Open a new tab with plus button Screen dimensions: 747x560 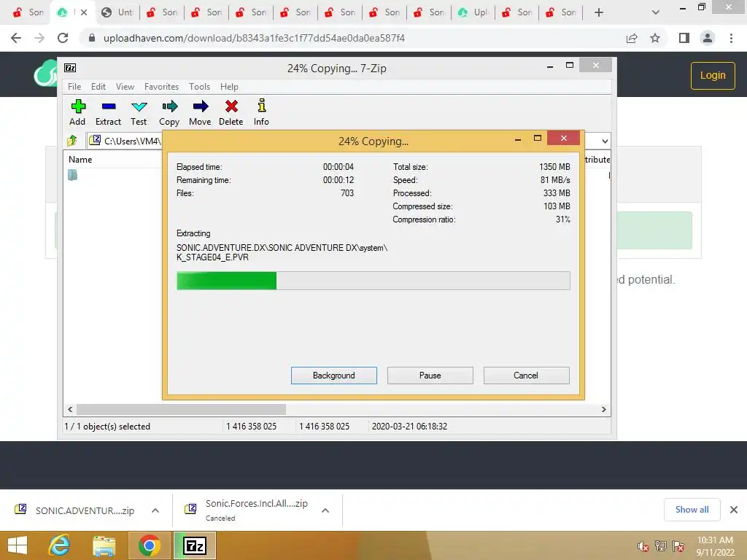pos(599,12)
